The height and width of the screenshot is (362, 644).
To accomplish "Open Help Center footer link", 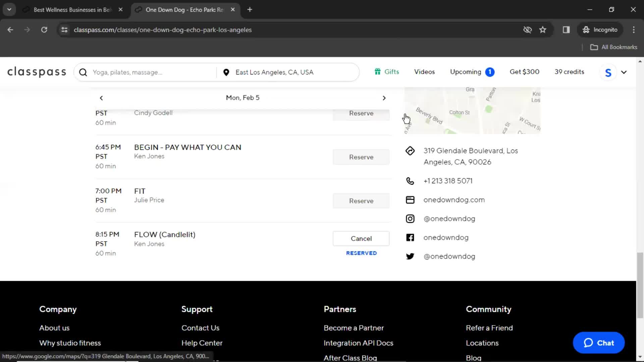I will click(202, 343).
